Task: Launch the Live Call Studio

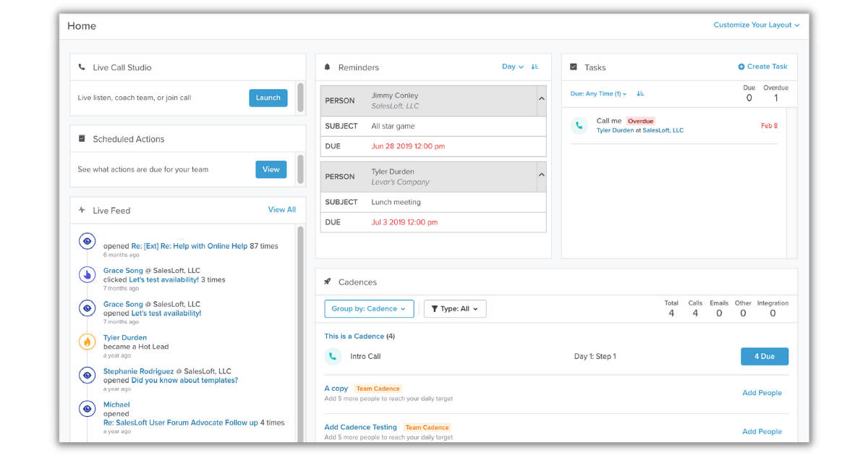Action: [x=268, y=98]
